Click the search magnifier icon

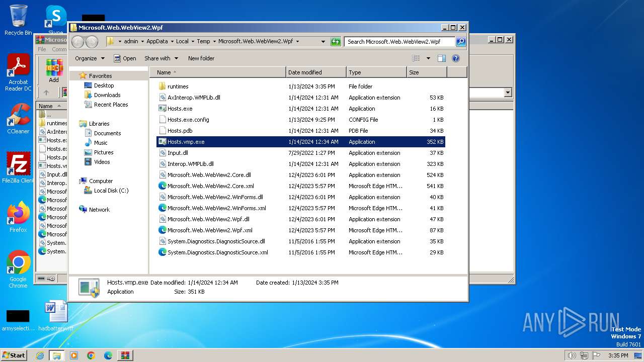[x=460, y=42]
